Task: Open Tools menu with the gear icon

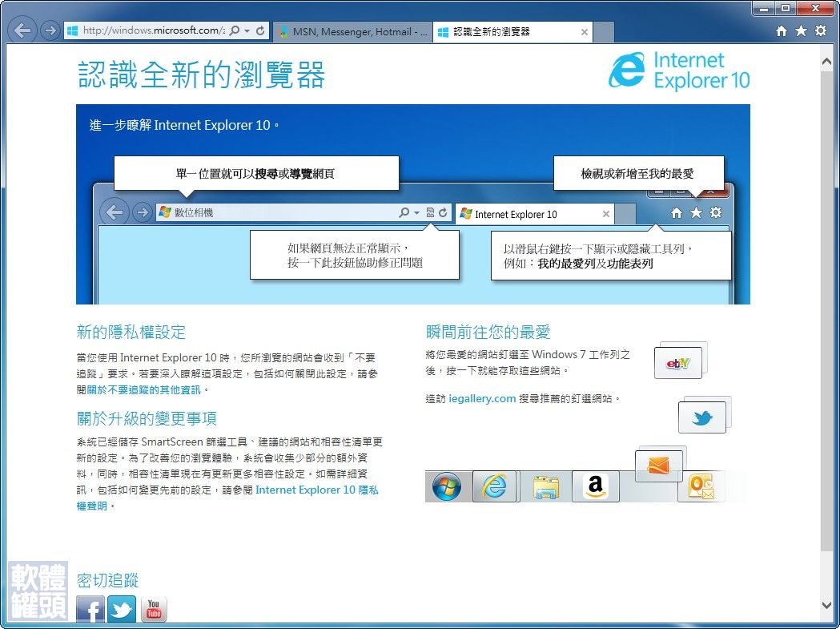Action: 821,30
